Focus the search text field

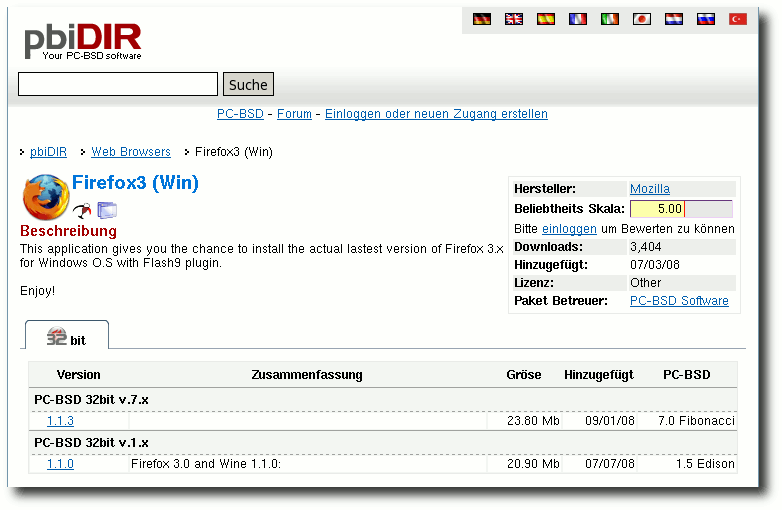tap(118, 84)
